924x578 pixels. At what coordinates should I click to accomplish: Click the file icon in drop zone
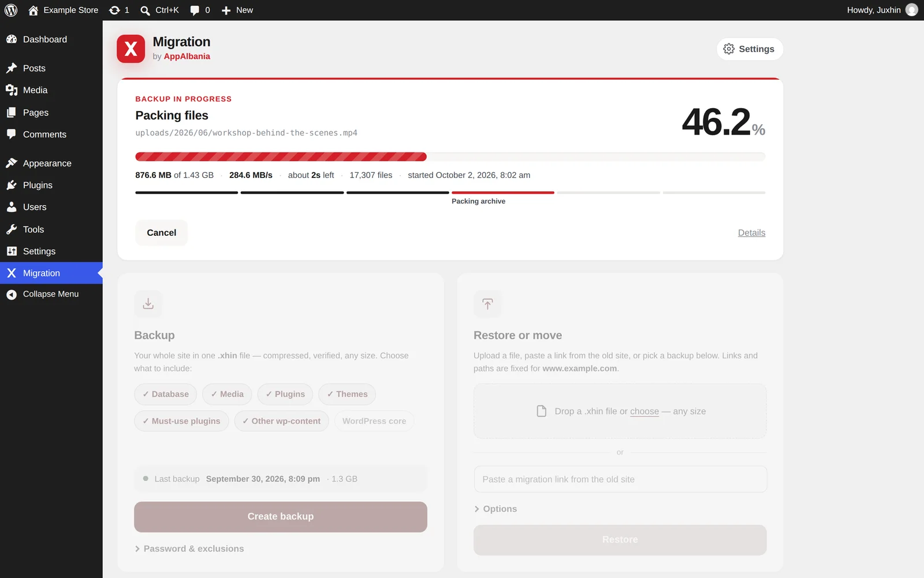(x=542, y=411)
